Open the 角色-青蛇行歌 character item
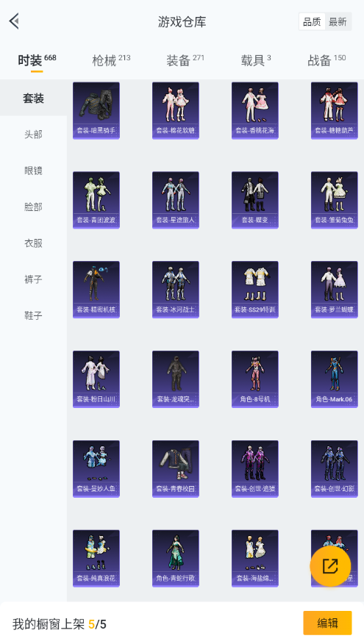Image resolution: width=364 pixels, height=644 pixels. 176,558
